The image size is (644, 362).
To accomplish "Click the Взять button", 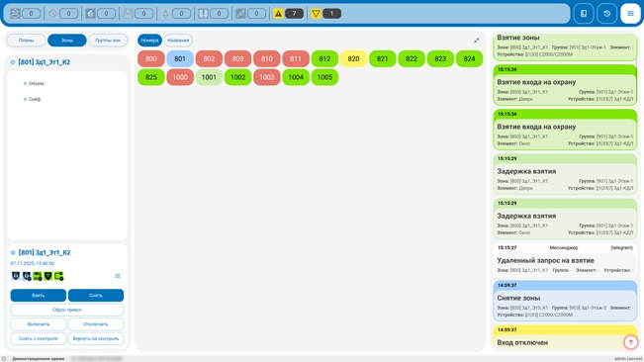I will pos(39,295).
